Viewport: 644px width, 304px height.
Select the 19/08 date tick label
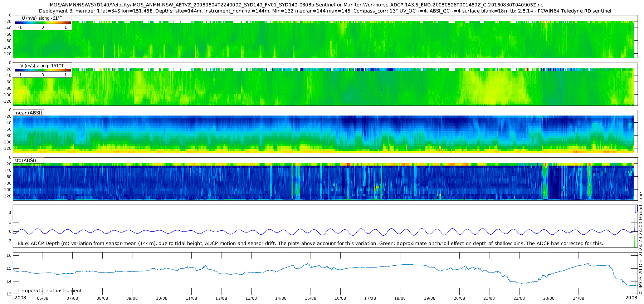pos(430,298)
